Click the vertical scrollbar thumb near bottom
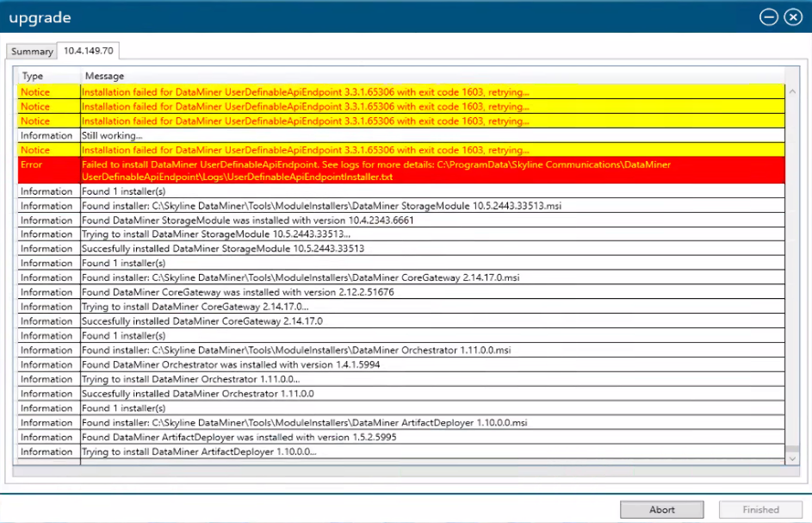 pyautogui.click(x=792, y=448)
